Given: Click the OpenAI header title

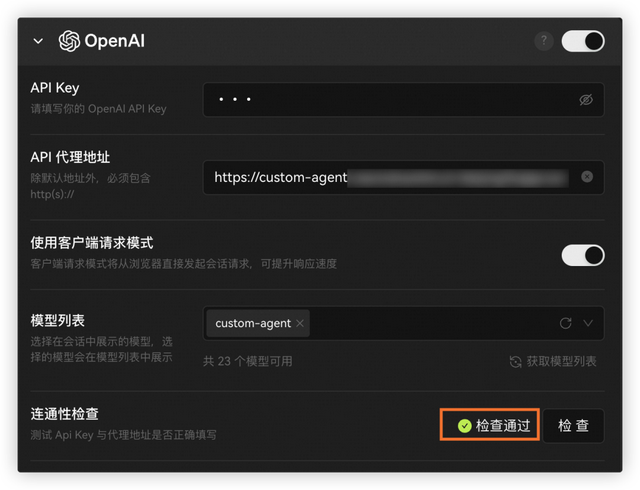Looking at the screenshot, I should pos(115,41).
